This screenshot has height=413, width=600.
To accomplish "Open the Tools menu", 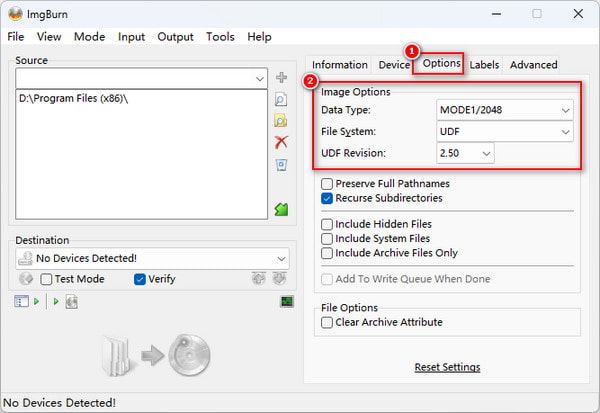I will 220,37.
